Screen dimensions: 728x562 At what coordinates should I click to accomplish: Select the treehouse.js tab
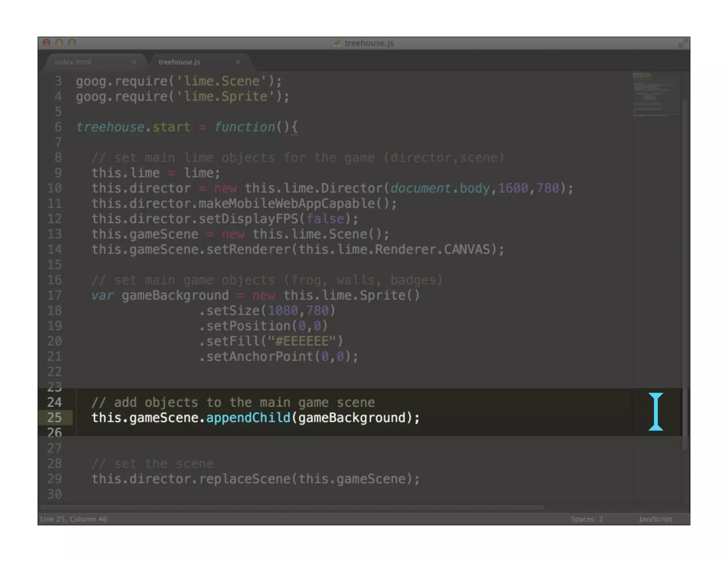(x=179, y=62)
